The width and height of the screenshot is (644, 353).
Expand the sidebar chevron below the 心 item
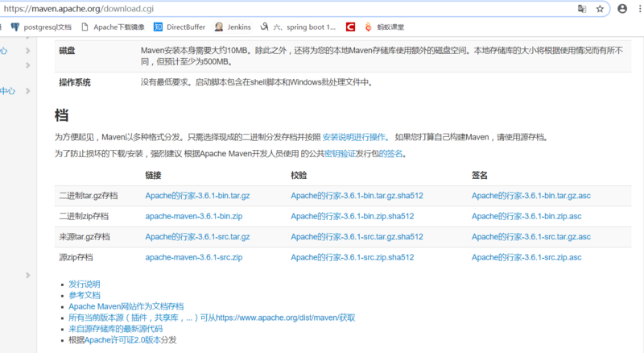coord(28,65)
